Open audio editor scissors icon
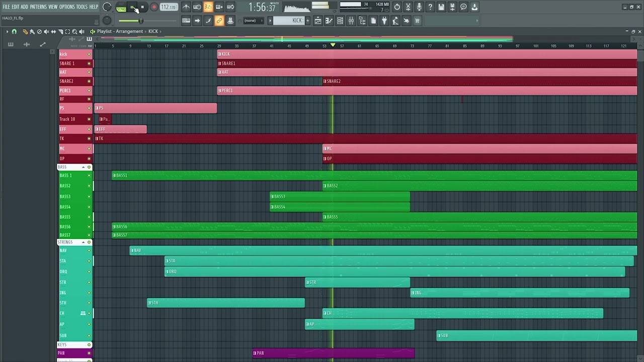Viewport: 644px width, 362px height. 408,7
